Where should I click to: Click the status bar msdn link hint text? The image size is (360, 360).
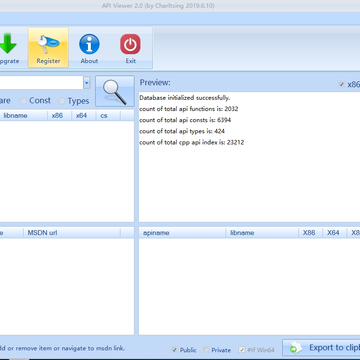pyautogui.click(x=62, y=348)
